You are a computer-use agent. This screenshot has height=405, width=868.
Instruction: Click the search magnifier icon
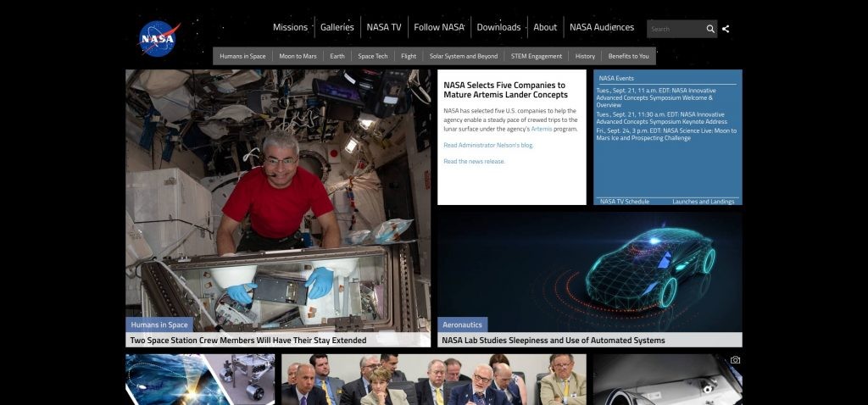tap(710, 29)
